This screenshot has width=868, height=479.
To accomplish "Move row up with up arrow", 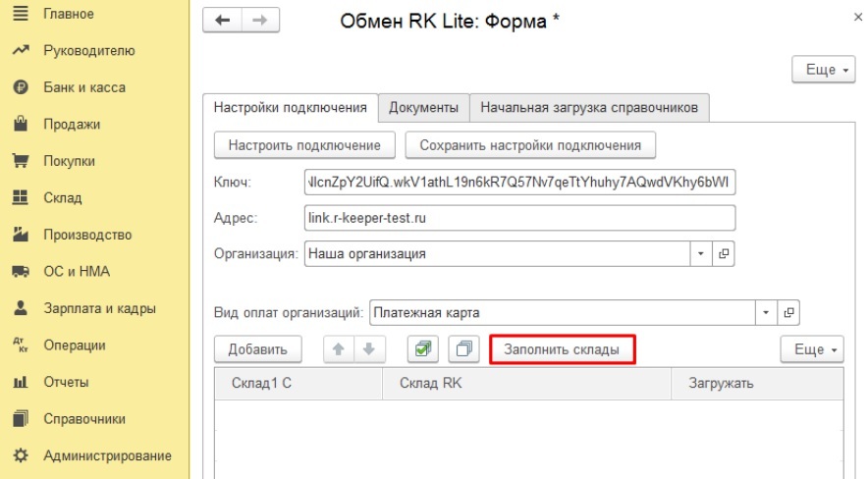I will [x=339, y=349].
